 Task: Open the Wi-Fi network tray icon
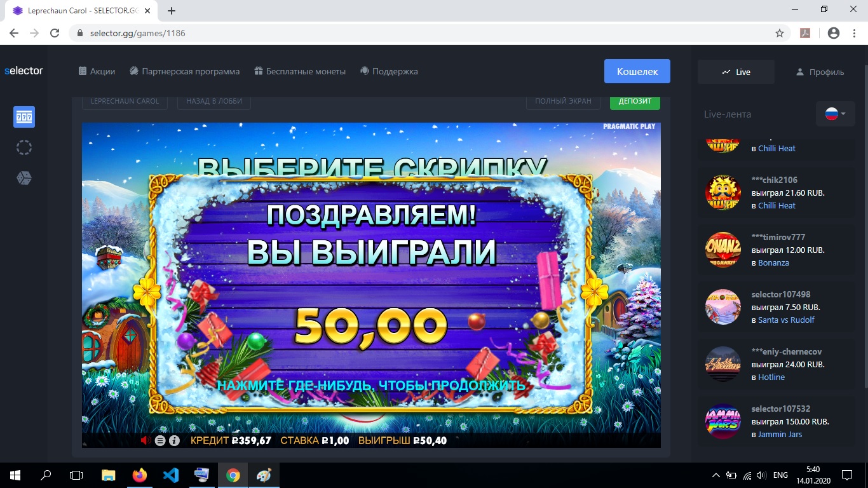point(747,475)
